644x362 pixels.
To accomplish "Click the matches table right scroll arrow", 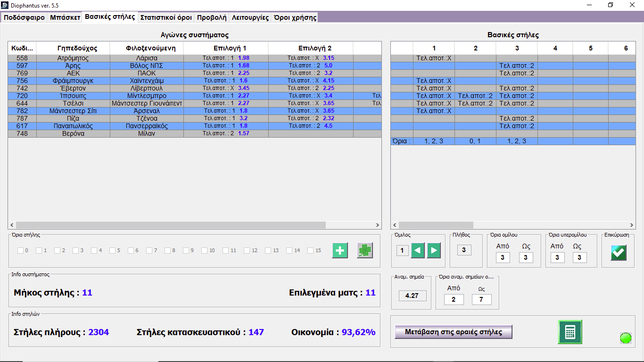I will (x=378, y=225).
